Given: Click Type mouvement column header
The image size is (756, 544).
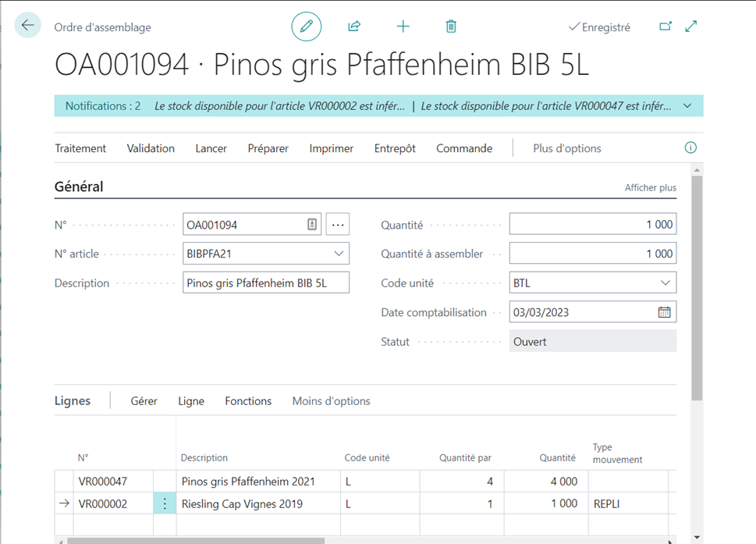Looking at the screenshot, I should click(617, 453).
